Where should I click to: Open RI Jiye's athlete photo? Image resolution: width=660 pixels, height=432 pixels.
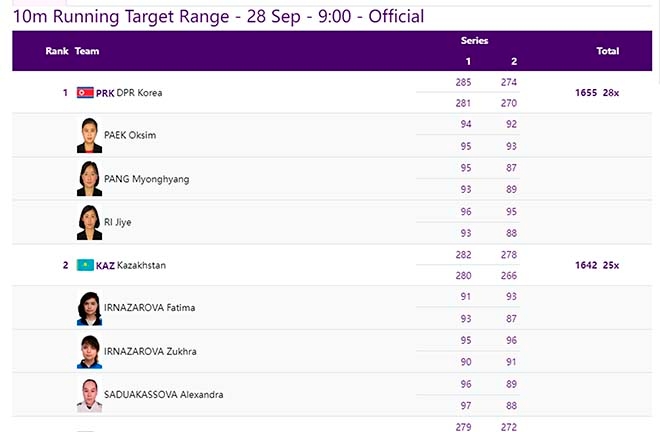[89, 222]
